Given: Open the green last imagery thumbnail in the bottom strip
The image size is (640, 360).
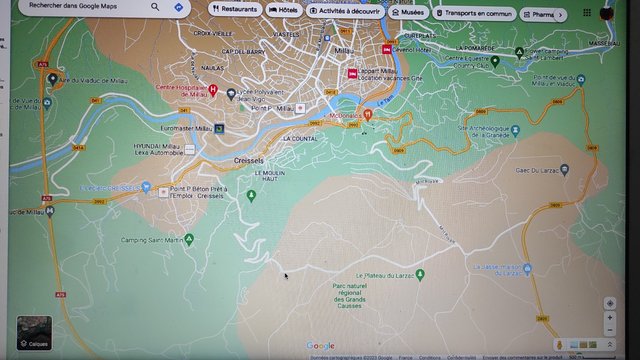Looking at the screenshot, I should (593, 345).
